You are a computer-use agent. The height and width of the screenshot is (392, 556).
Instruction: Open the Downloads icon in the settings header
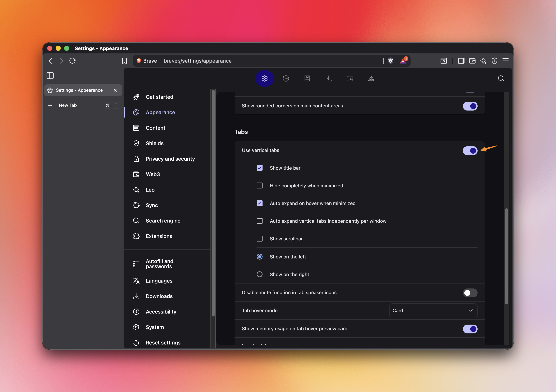tap(329, 78)
